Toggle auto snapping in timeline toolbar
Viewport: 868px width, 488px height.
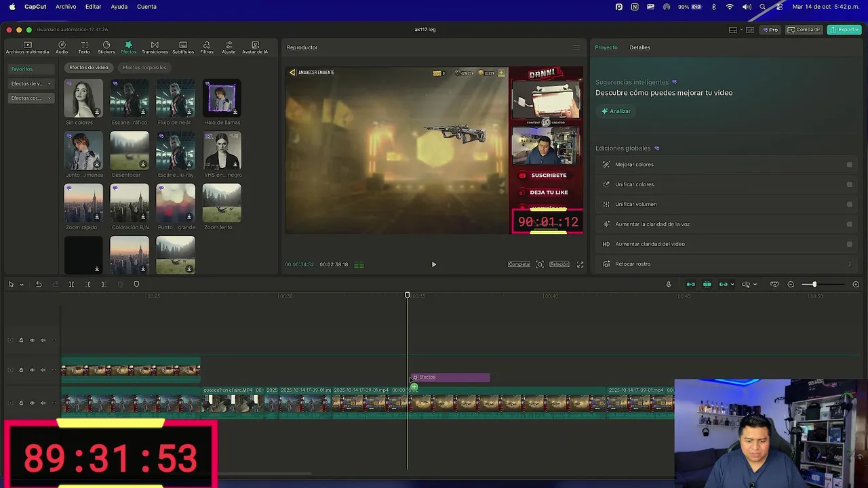click(x=707, y=285)
